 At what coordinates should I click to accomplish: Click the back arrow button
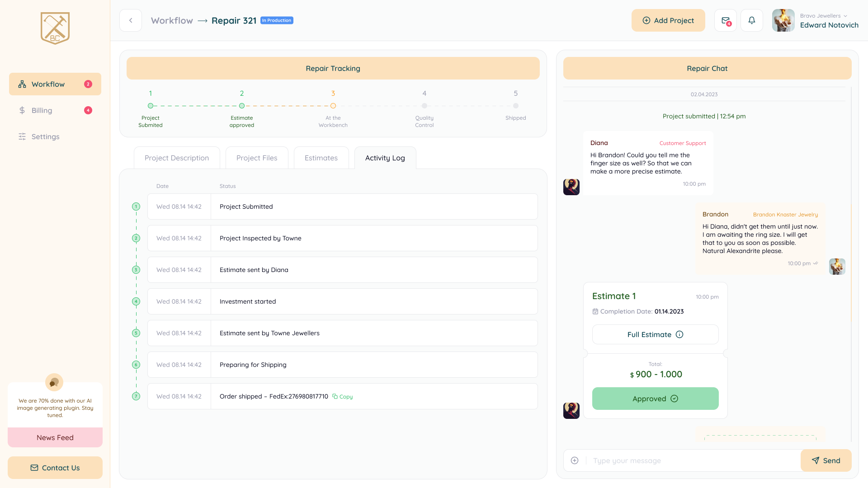point(131,20)
